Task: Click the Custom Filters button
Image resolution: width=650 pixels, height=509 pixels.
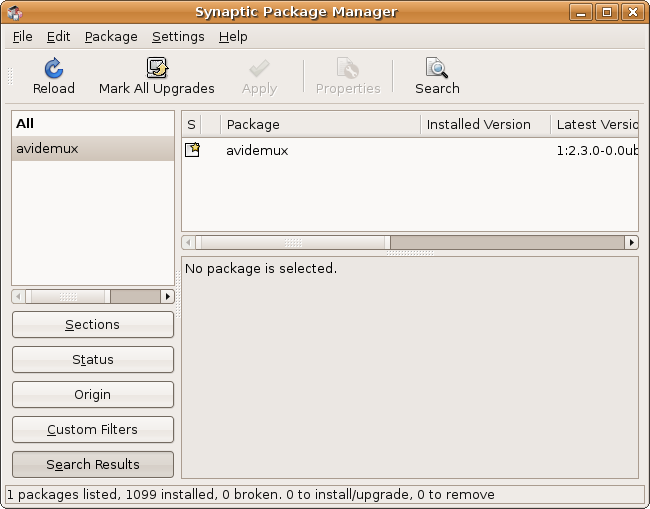Action: 93,430
